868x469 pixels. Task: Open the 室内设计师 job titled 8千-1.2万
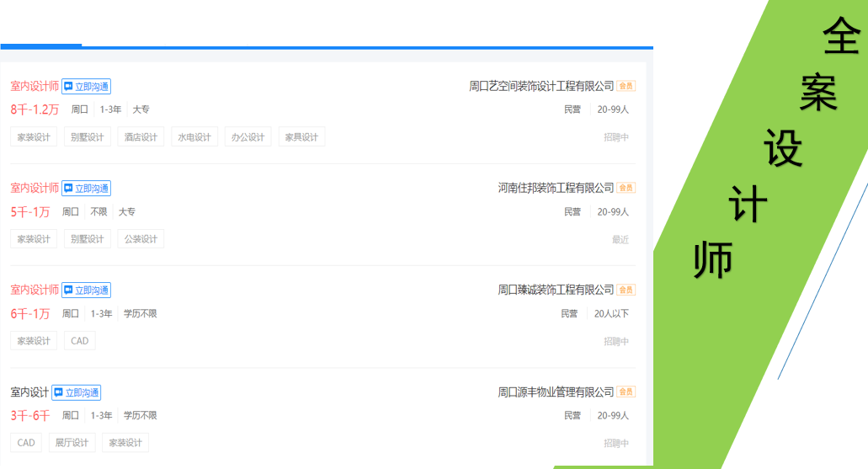35,86
